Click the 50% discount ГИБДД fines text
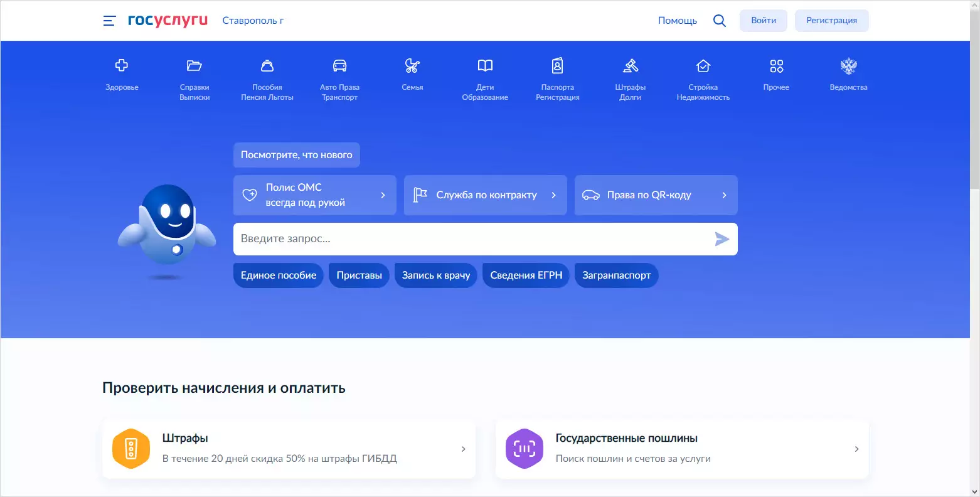 coord(280,459)
